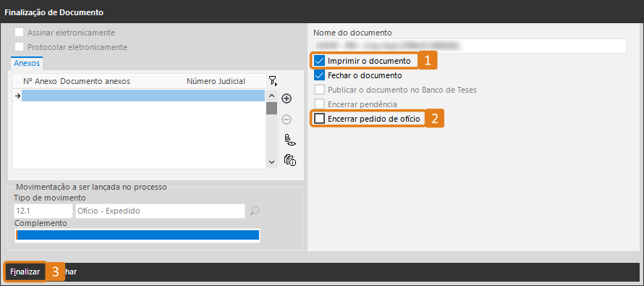Click the paperclip view attachment icon
Viewport: 644px width, 286px height.
point(290,140)
